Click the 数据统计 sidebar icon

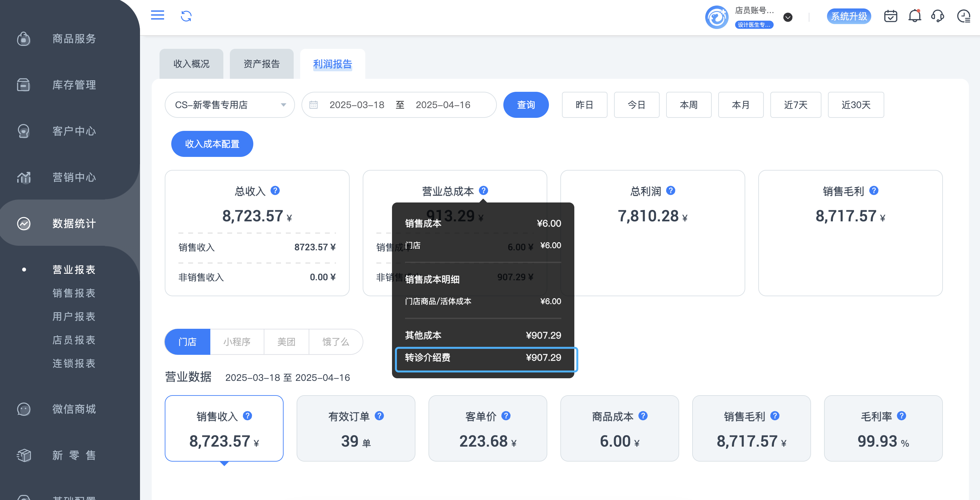[x=23, y=224]
